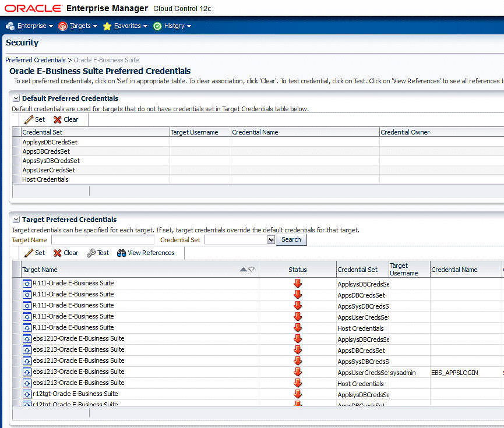Screen dimensions: 504x428
Task: Focus the Target Name search field
Action: pyautogui.click(x=103, y=240)
